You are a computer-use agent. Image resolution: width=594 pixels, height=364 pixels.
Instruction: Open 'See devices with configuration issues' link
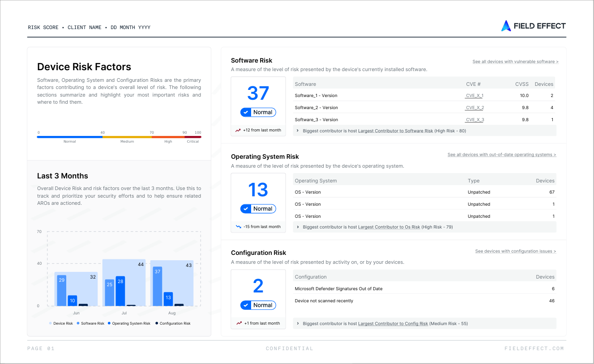516,251
